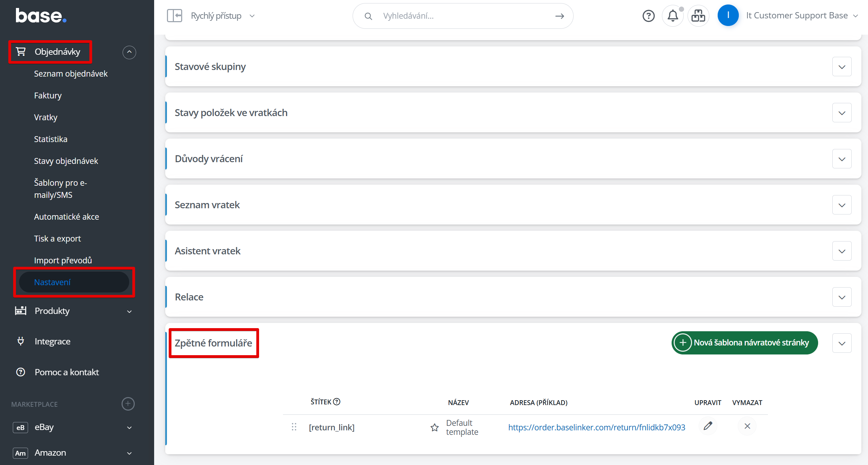Click the [return_link] tag text
Image resolution: width=868 pixels, height=465 pixels.
click(331, 427)
